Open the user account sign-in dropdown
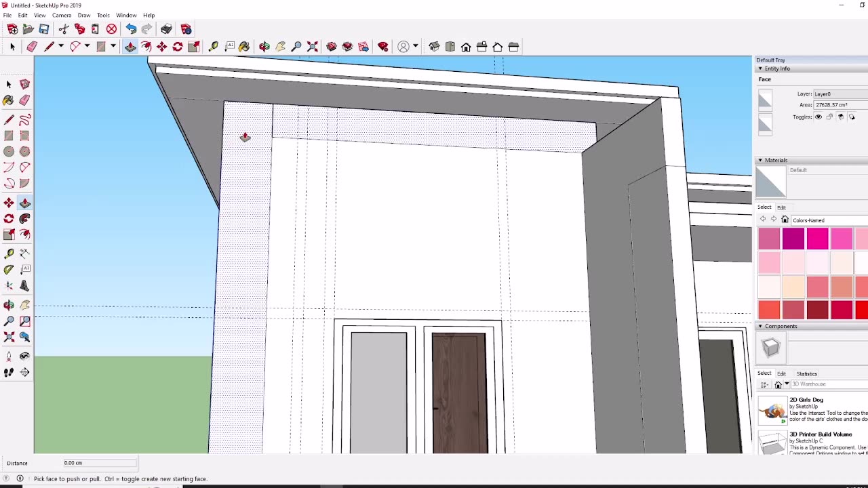Screen dimensions: 868x488 pyautogui.click(x=415, y=47)
